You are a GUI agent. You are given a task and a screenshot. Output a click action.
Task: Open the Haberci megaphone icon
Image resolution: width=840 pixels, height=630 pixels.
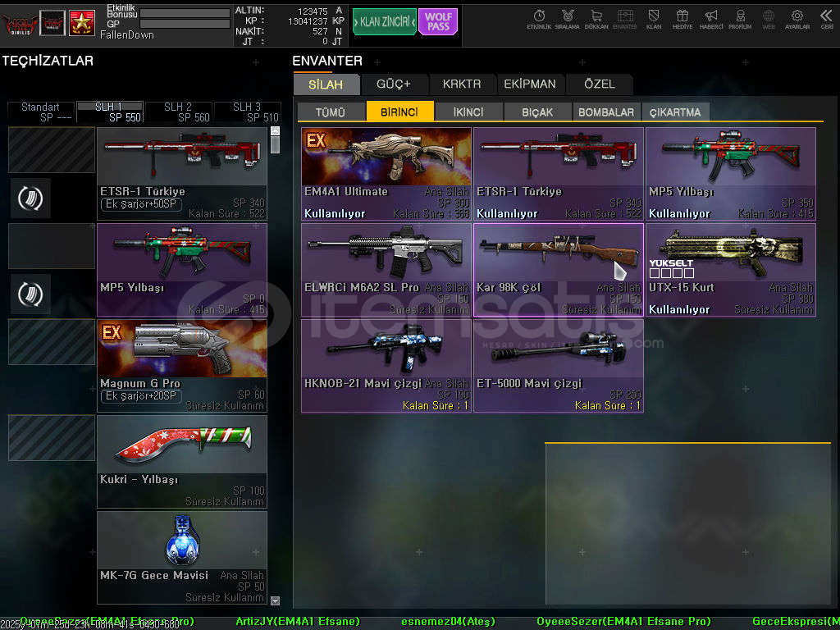(711, 20)
